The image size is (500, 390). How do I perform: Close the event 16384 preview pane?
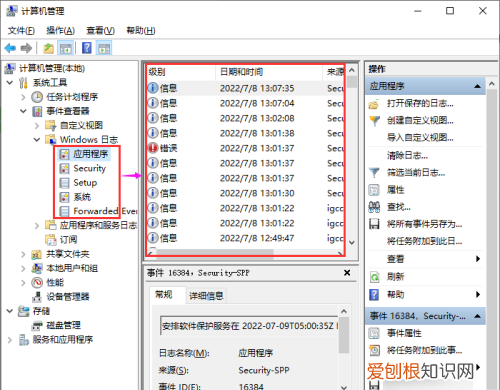tap(347, 273)
